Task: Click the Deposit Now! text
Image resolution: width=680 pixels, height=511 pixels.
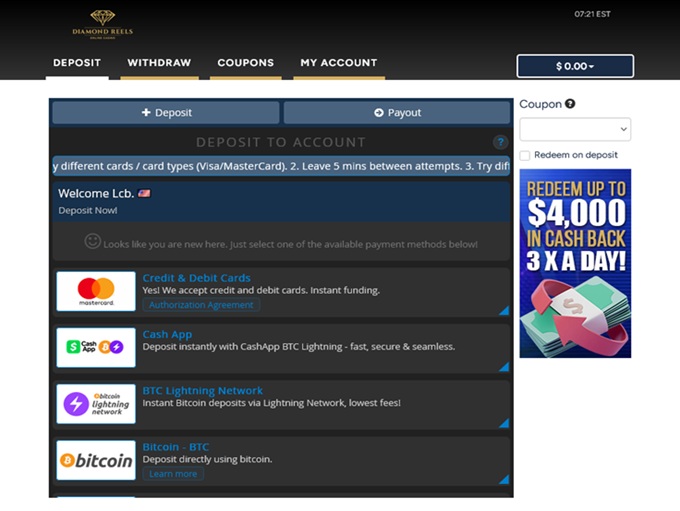Action: [88, 210]
